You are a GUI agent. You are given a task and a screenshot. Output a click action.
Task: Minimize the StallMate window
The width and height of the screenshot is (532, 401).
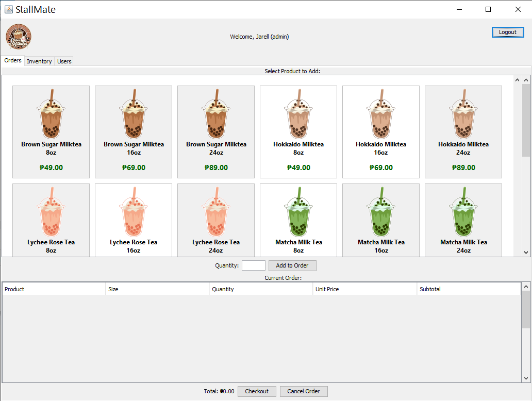[x=459, y=9]
